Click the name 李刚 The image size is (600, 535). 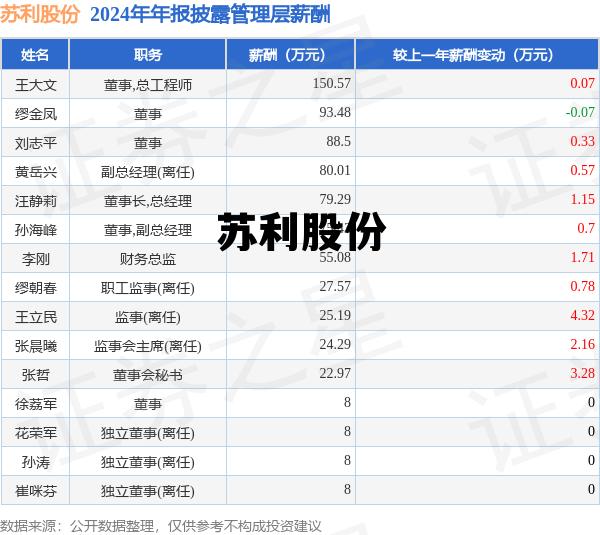pos(36,259)
